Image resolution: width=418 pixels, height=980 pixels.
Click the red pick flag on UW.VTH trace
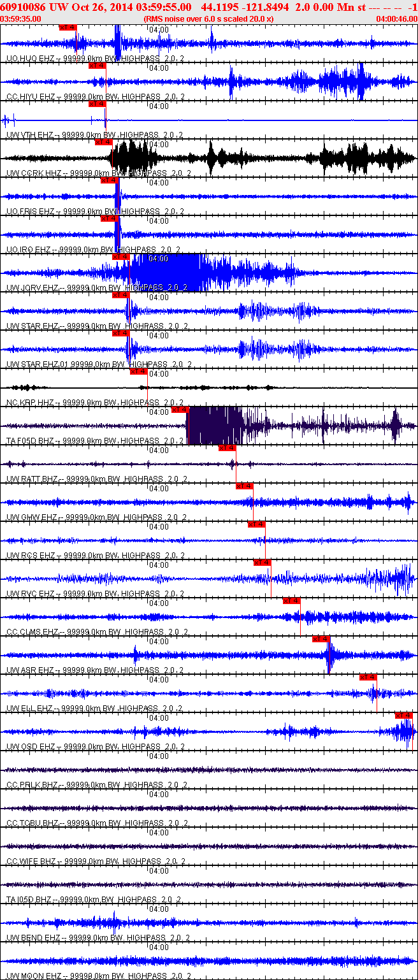(x=97, y=104)
